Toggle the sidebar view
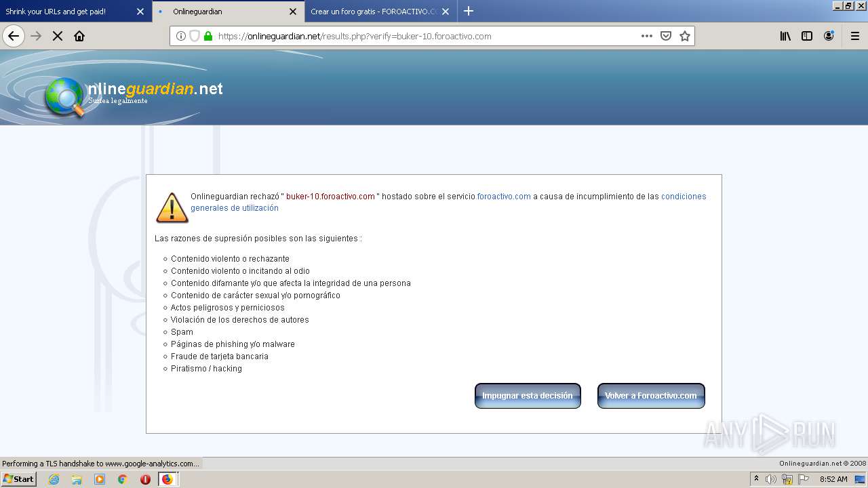The image size is (868, 488). point(807,36)
